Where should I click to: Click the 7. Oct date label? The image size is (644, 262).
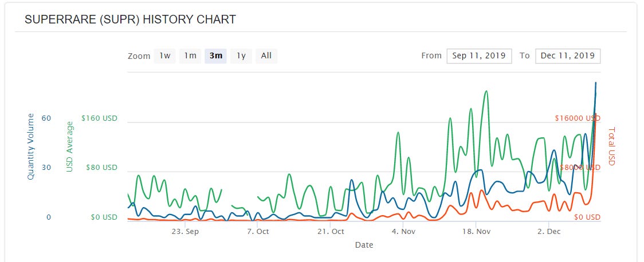pos(257,232)
